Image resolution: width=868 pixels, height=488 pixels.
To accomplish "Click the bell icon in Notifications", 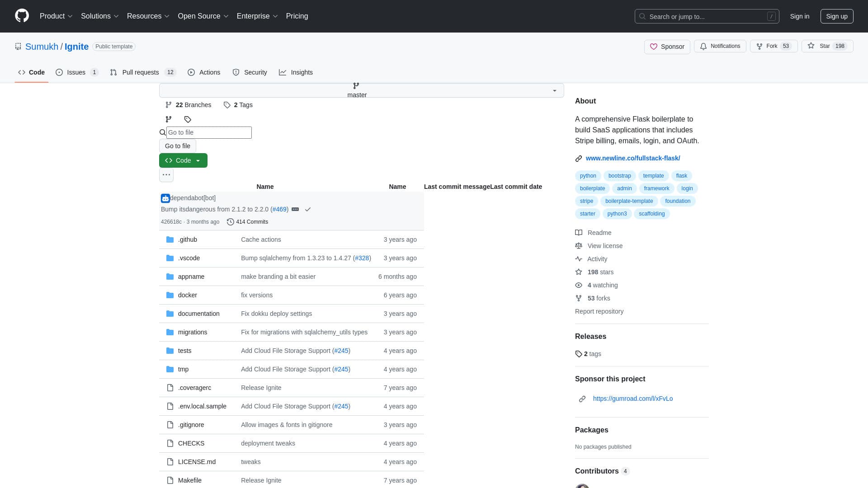I will pos(703,46).
